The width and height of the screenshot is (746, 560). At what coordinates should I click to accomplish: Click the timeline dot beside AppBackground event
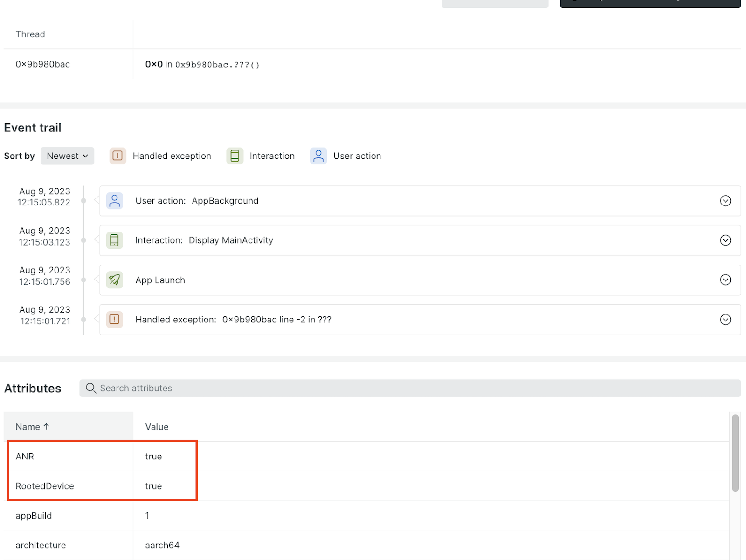click(83, 201)
